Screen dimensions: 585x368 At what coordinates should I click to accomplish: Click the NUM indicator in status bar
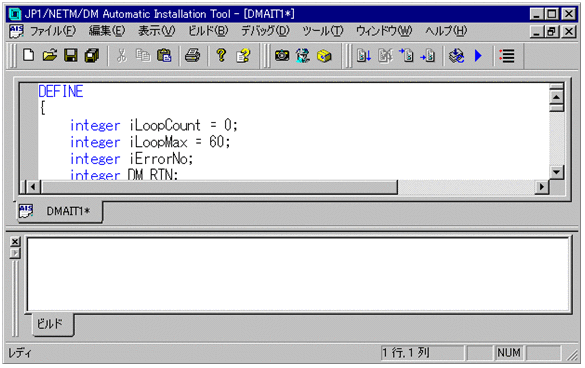(509, 353)
